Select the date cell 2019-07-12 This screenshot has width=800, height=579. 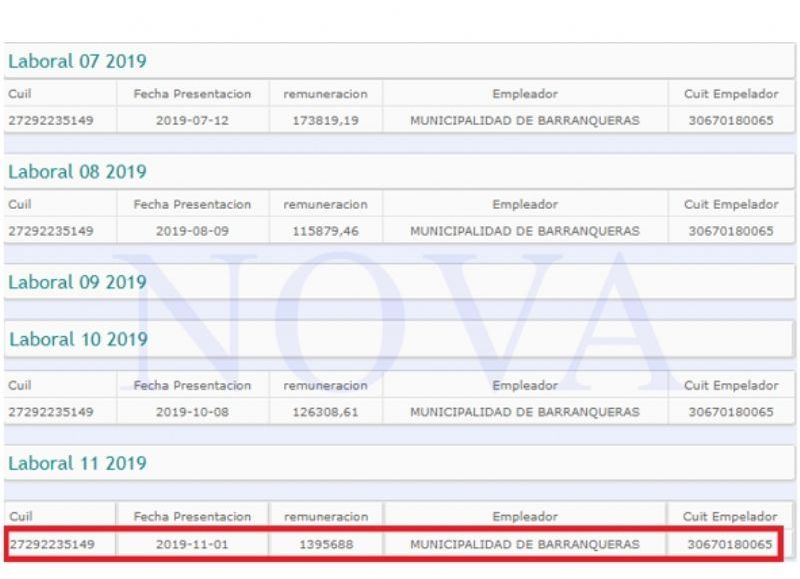tap(192, 121)
